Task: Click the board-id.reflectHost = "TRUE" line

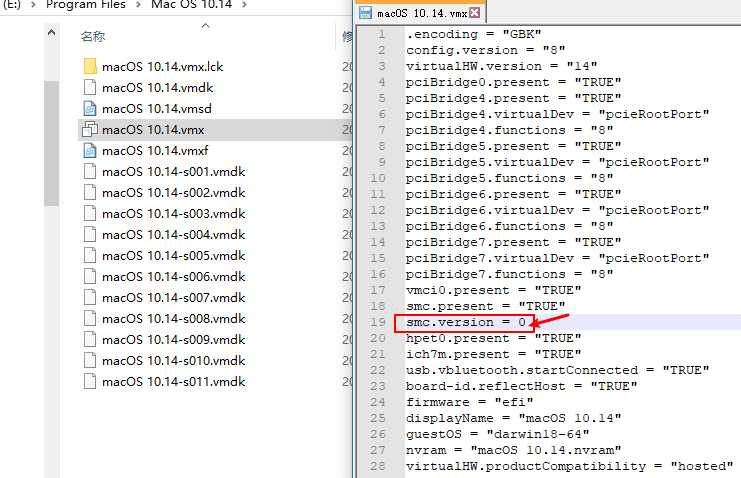Action: (x=521, y=386)
